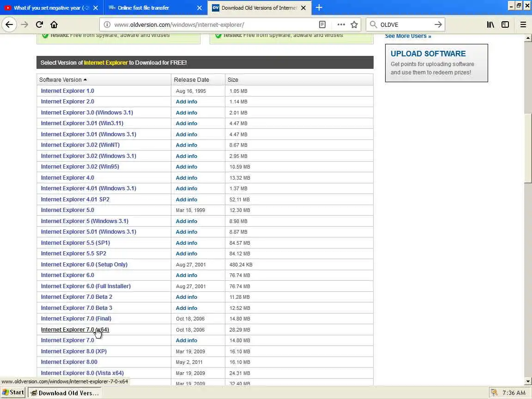
Task: Open Internet Explorer 1.0 download link
Action: click(x=67, y=91)
